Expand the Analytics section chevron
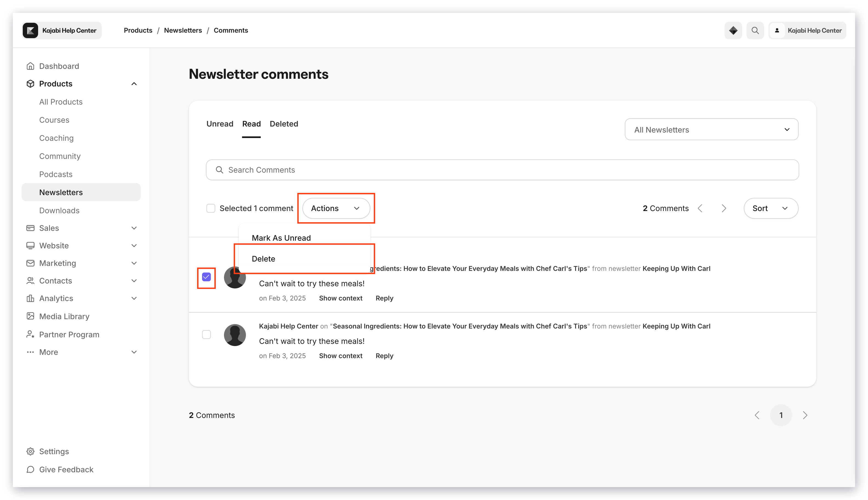This screenshot has height=500, width=868. click(x=134, y=298)
